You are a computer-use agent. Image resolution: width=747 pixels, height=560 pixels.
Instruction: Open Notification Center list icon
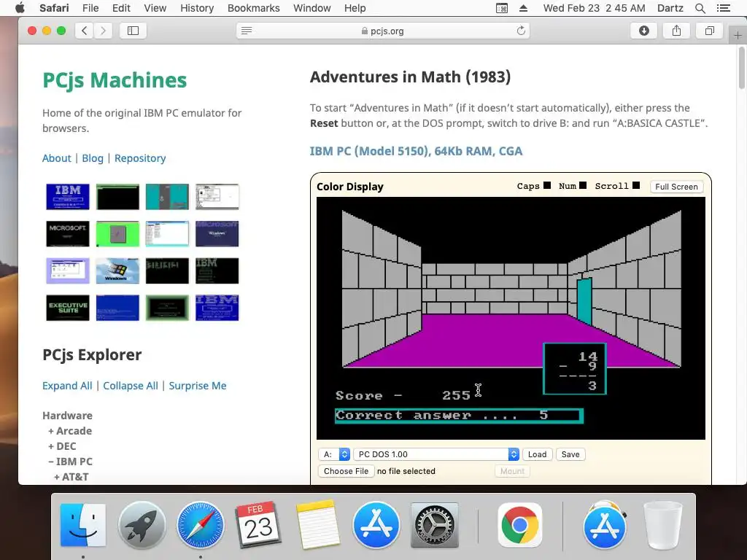pyautogui.click(x=724, y=8)
